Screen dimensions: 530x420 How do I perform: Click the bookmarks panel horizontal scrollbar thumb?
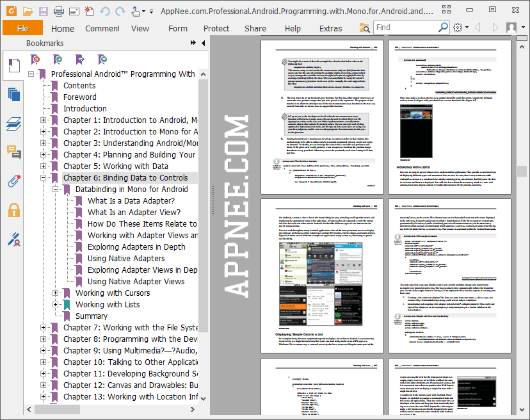pyautogui.click(x=57, y=410)
